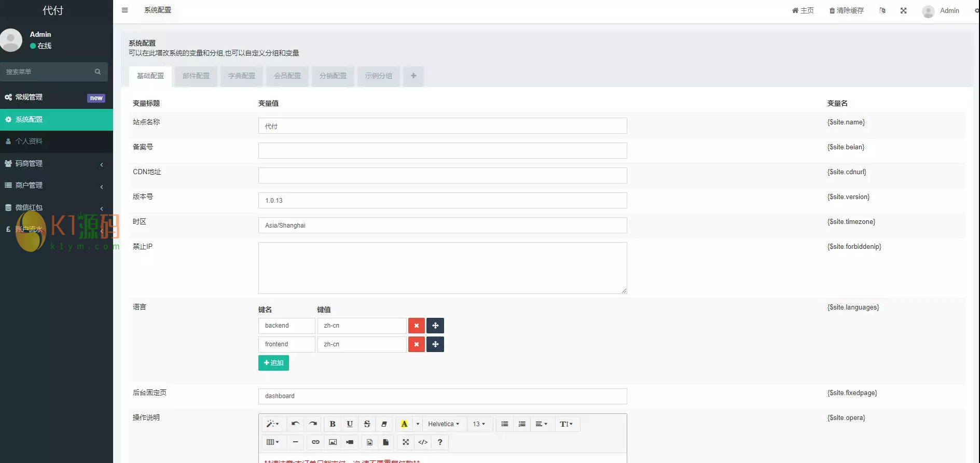This screenshot has height=463, width=980.
Task: Open the text color dropdown arrow
Action: pos(418,424)
